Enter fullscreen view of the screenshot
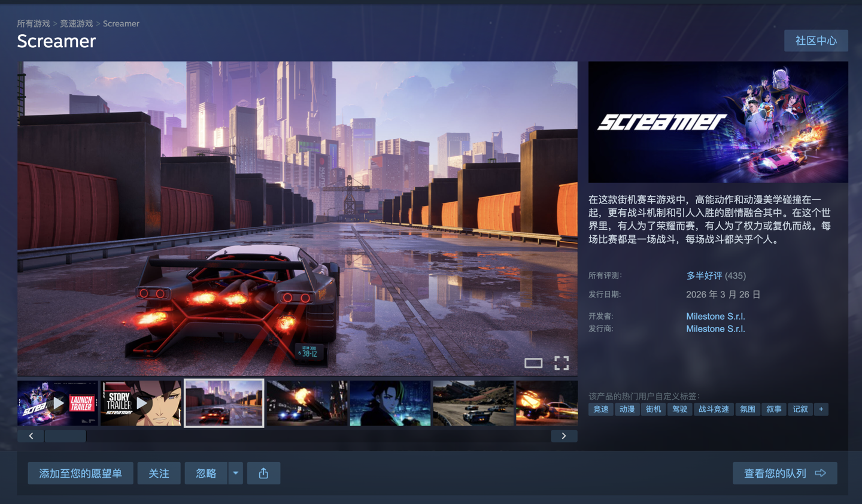The image size is (862, 504). [x=561, y=363]
